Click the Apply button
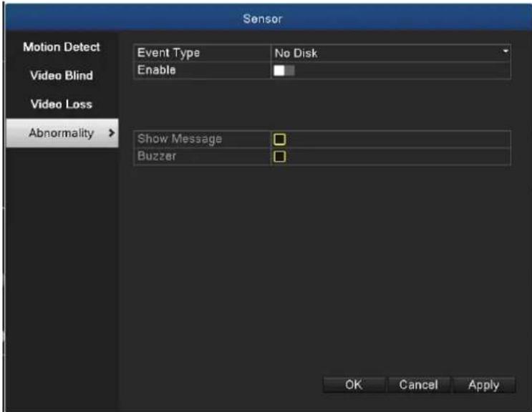The height and width of the screenshot is (412, 532). click(x=484, y=385)
